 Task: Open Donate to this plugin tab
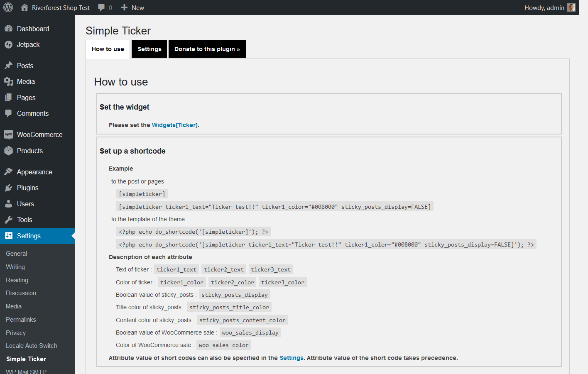[207, 49]
